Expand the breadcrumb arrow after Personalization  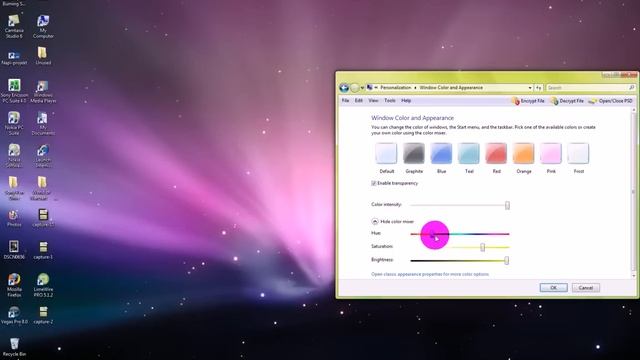(x=416, y=87)
